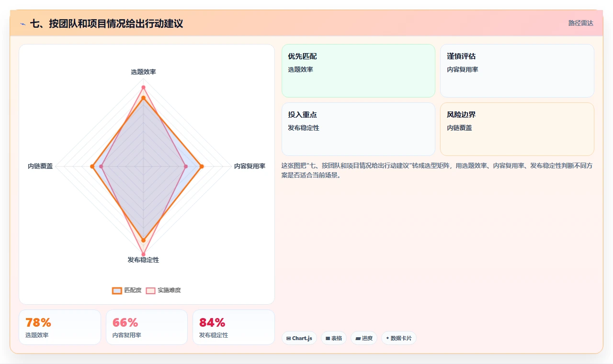Click 内链覆盖 text in the 风险边界 card
The height and width of the screenshot is (364, 613).
click(x=459, y=128)
